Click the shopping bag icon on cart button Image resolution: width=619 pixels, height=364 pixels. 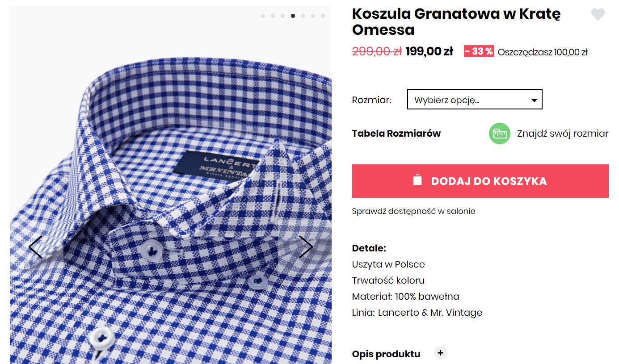(417, 180)
